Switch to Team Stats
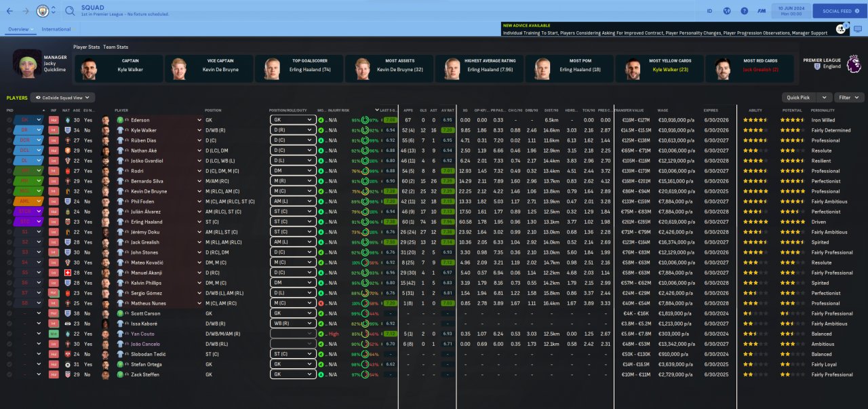 (116, 47)
